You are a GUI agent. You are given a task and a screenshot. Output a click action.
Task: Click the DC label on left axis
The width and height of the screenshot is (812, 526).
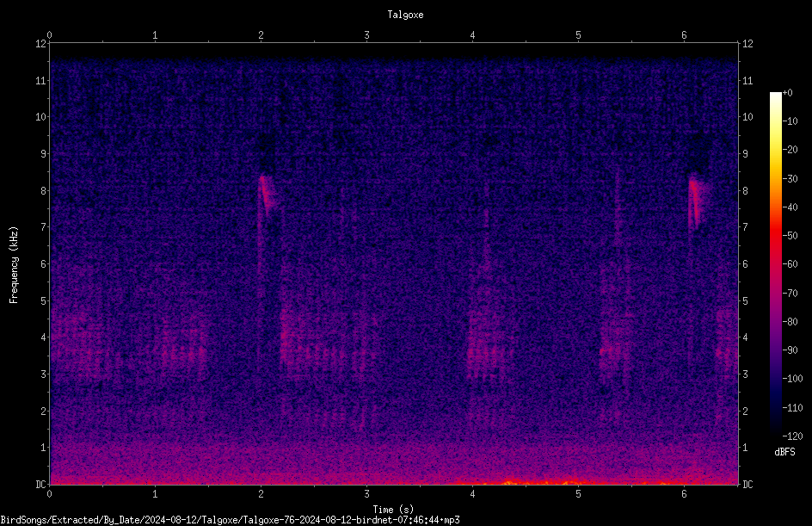click(41, 484)
